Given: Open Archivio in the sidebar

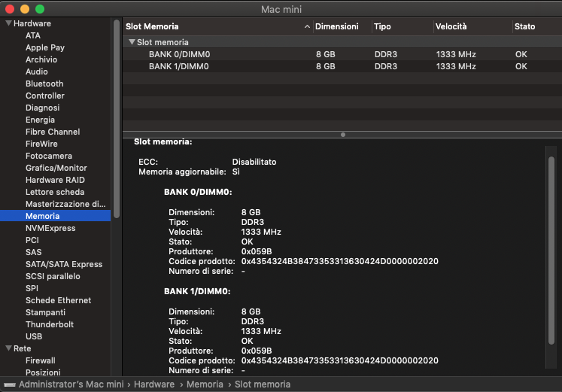Looking at the screenshot, I should tap(41, 59).
